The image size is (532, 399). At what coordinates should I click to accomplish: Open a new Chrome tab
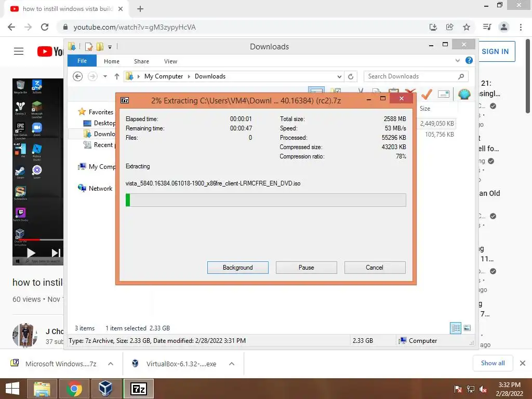point(140,9)
